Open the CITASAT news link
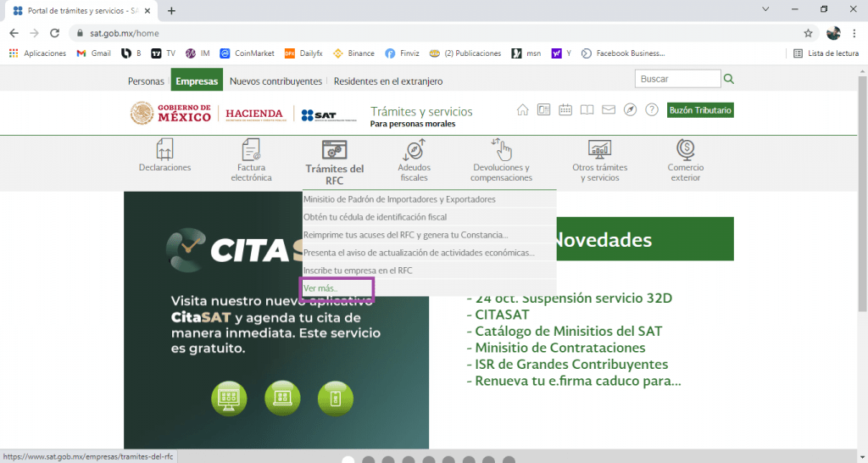Screen dimensions: 868x463 point(498,315)
